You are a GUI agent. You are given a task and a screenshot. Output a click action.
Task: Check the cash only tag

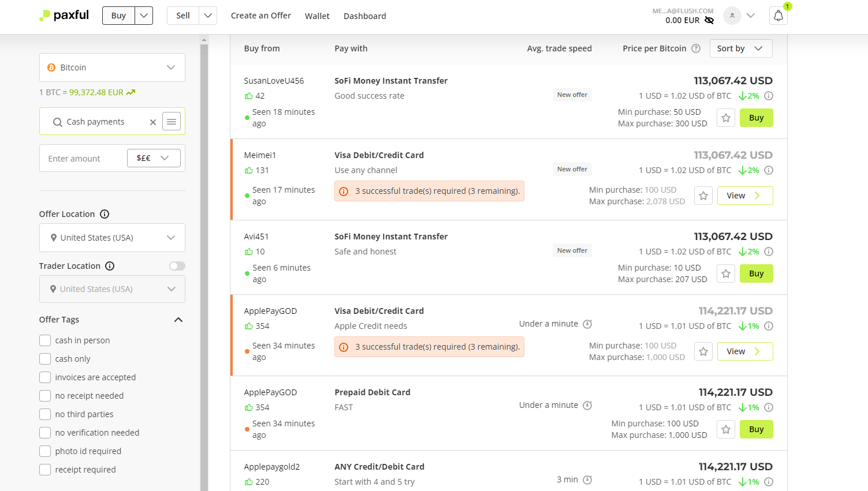click(45, 359)
